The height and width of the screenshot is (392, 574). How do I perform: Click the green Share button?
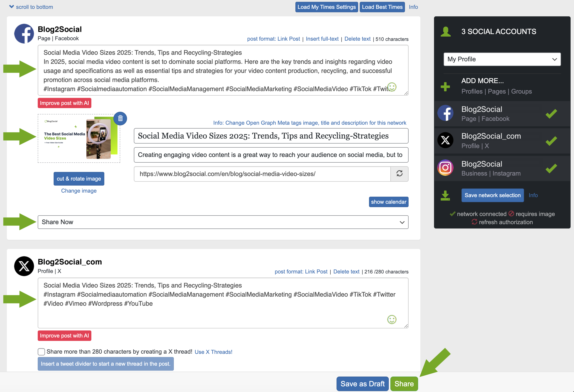(404, 384)
